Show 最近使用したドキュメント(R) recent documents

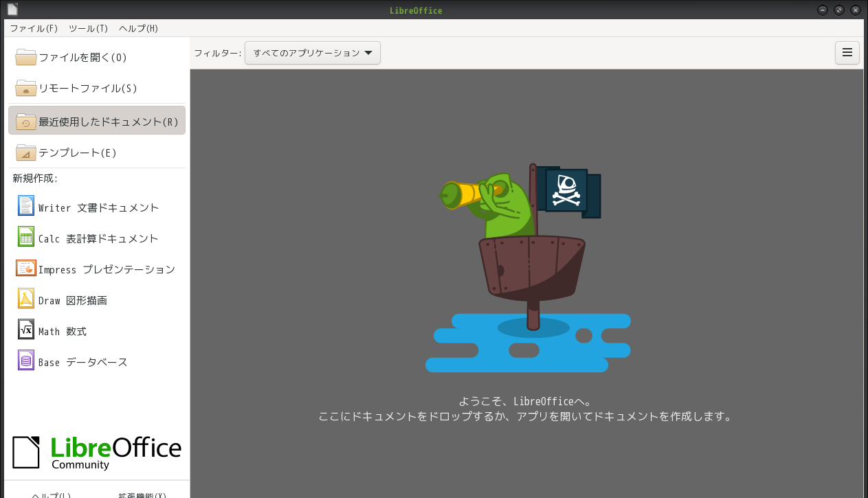pos(97,120)
